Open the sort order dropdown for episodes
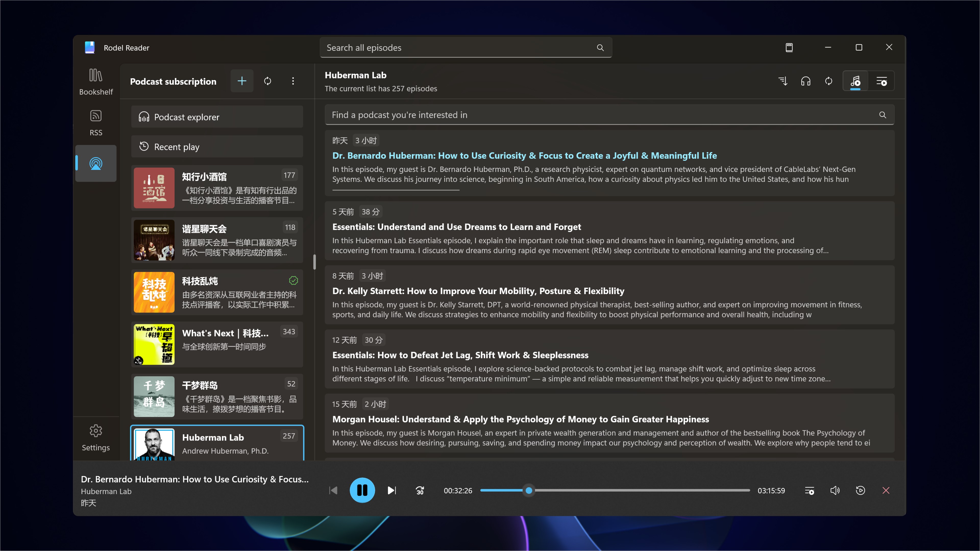This screenshot has width=980, height=551. coord(782,81)
